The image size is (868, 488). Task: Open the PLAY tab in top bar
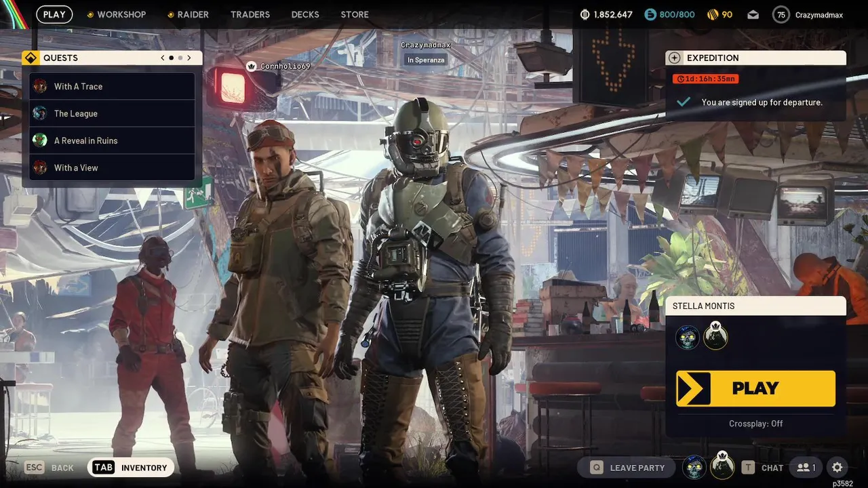(54, 14)
